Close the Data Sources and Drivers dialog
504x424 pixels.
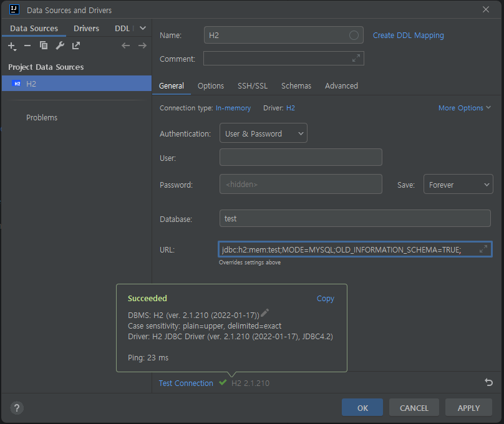coord(486,9)
